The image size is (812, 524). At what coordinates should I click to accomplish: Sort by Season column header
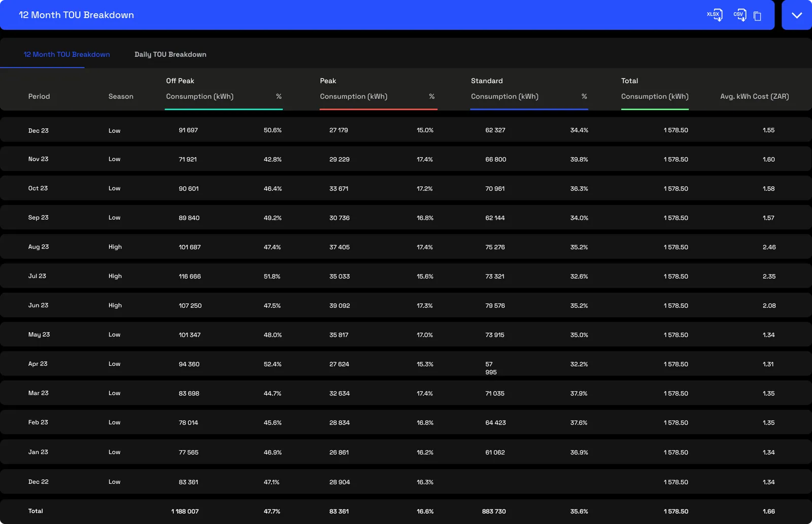pos(121,96)
